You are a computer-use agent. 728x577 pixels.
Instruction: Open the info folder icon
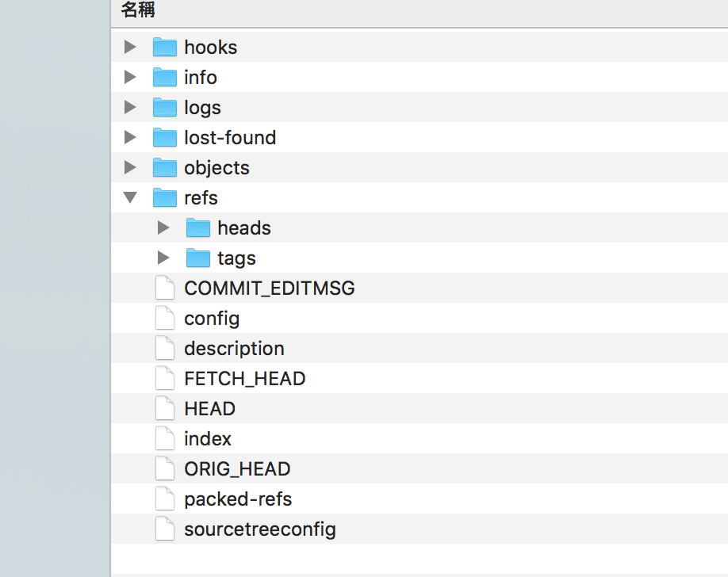click(164, 77)
